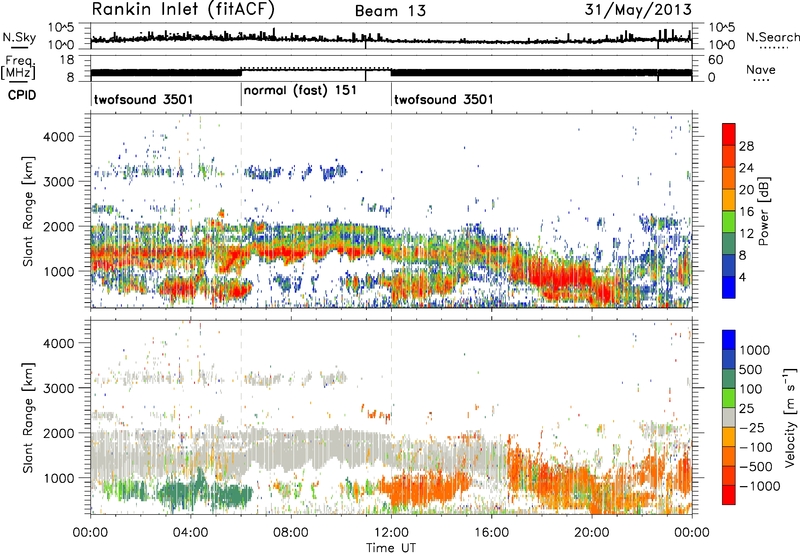Click the '04:00' time axis label
This screenshot has width=800, height=554.
[190, 533]
